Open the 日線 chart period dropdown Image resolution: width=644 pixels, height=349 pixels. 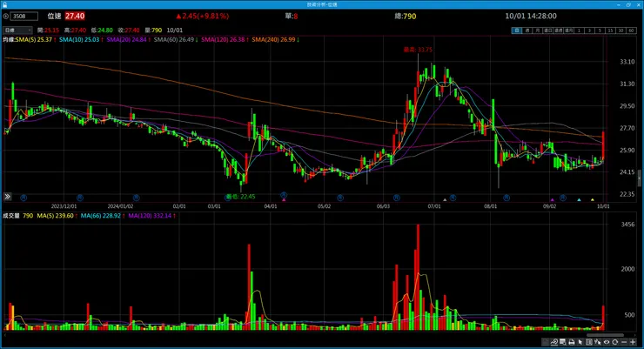click(17, 30)
